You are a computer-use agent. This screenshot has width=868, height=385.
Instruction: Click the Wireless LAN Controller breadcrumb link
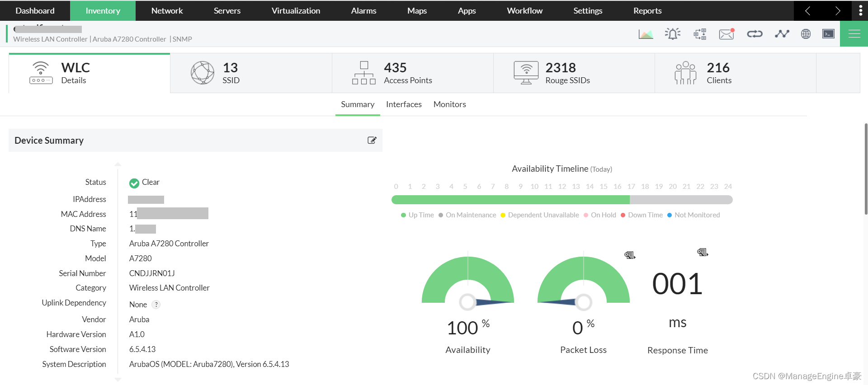point(50,39)
